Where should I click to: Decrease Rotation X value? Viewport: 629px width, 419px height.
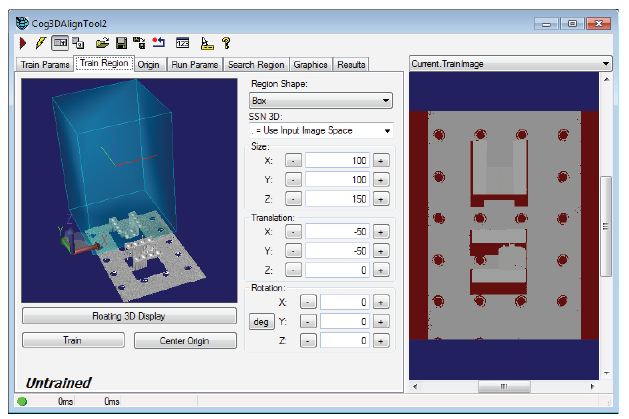[x=308, y=302]
